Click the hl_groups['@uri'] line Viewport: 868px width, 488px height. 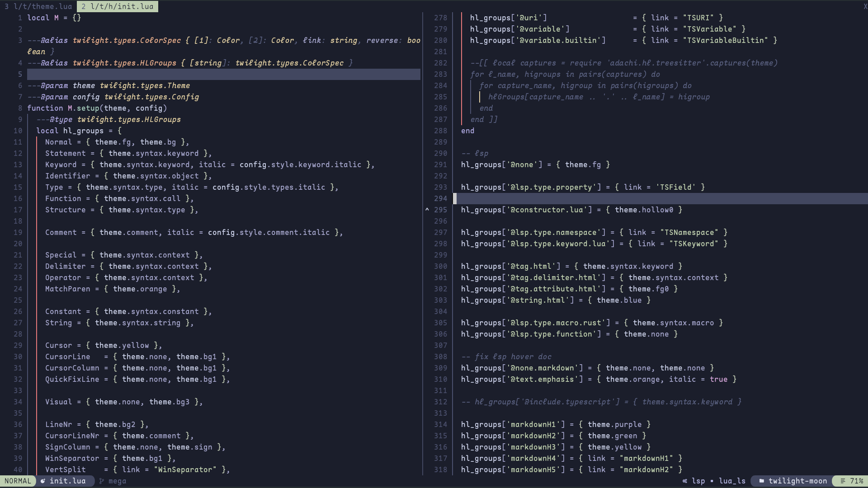pos(597,18)
